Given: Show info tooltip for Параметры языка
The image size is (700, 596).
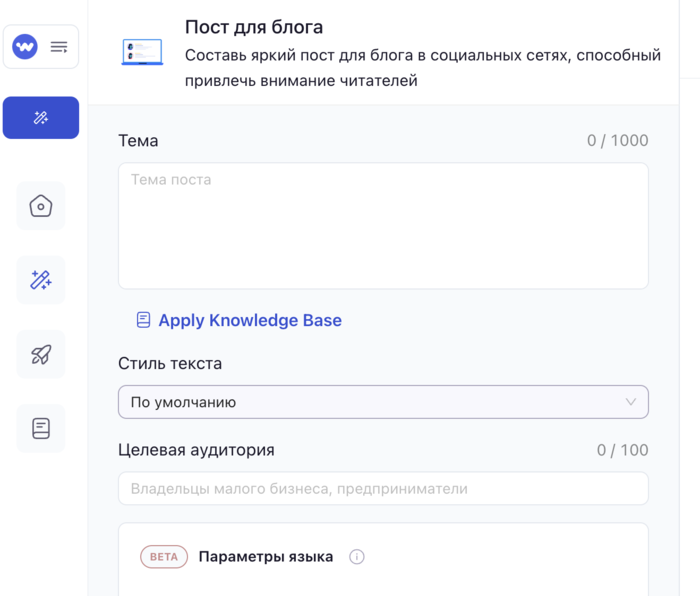Looking at the screenshot, I should tap(357, 557).
